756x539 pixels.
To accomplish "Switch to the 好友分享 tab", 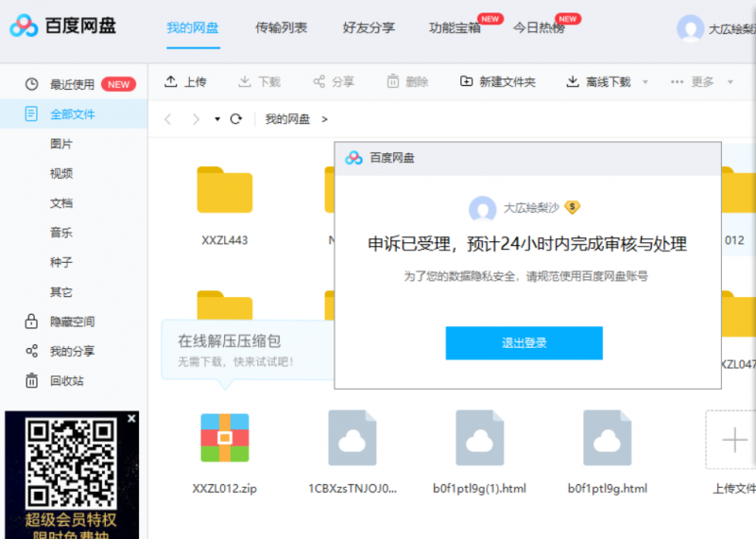I will (x=369, y=27).
